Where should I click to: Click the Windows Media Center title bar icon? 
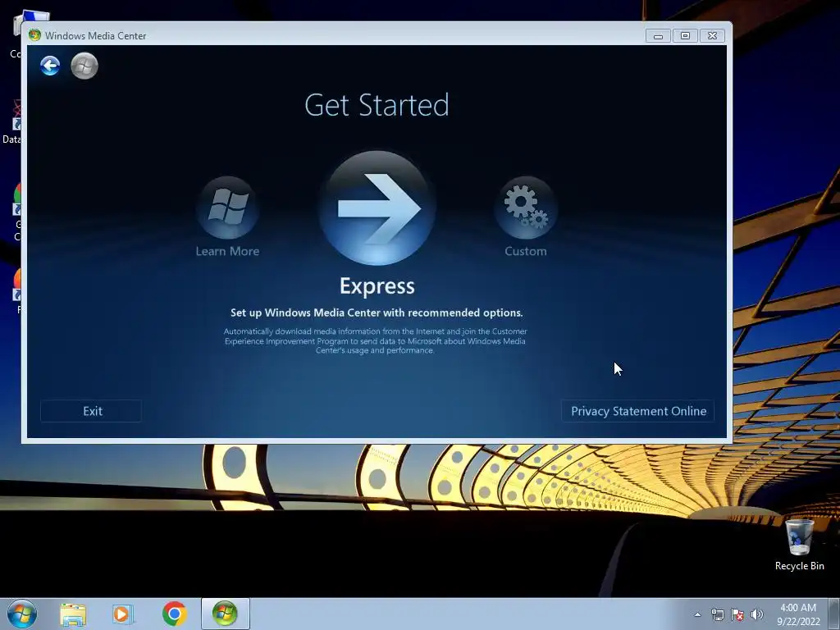(34, 35)
